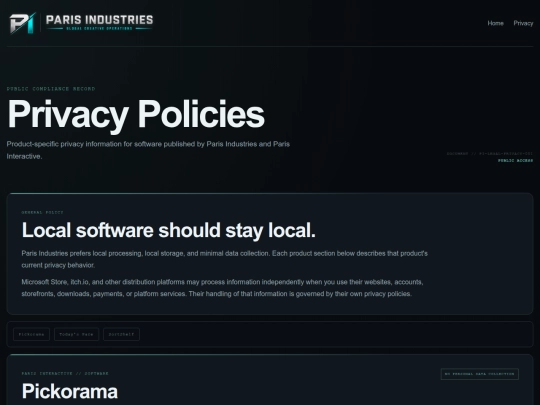Open the Home nav link
Viewport: 540px width, 405px height.
(495, 23)
